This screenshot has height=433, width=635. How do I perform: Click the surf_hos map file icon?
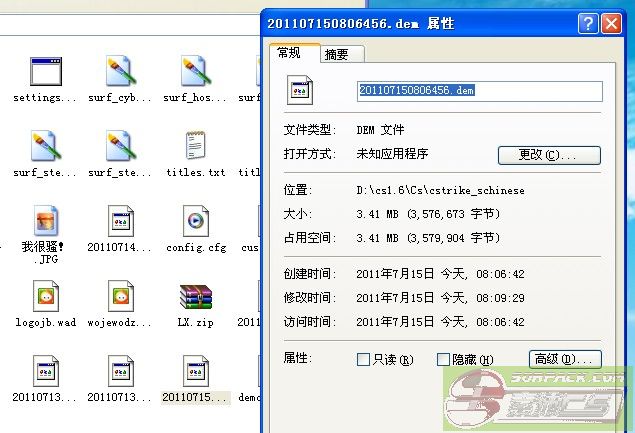195,72
